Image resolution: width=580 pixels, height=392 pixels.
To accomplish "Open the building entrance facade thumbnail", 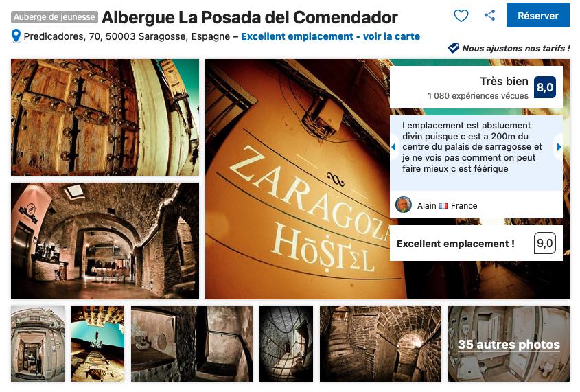I will (38, 344).
